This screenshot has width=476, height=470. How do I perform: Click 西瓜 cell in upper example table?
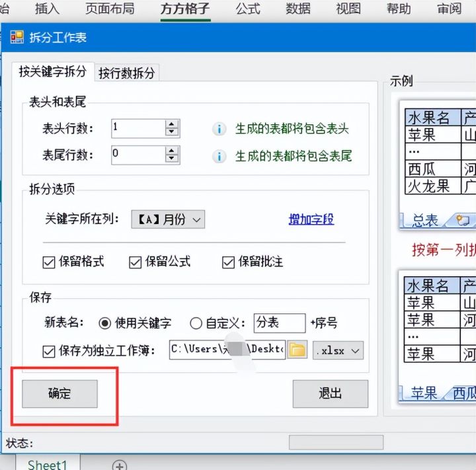433,169
